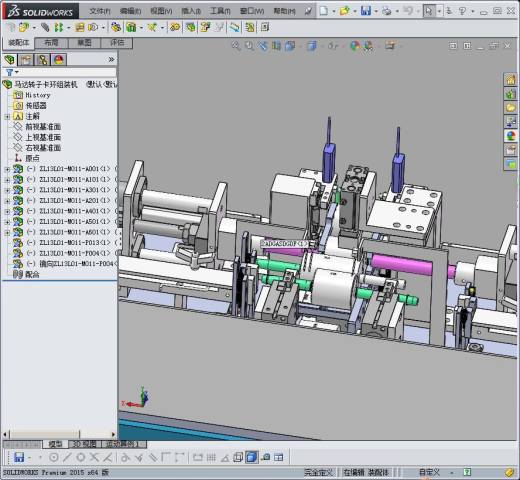Toggle the select cursor tool
The image size is (520, 480).
coord(429,11)
